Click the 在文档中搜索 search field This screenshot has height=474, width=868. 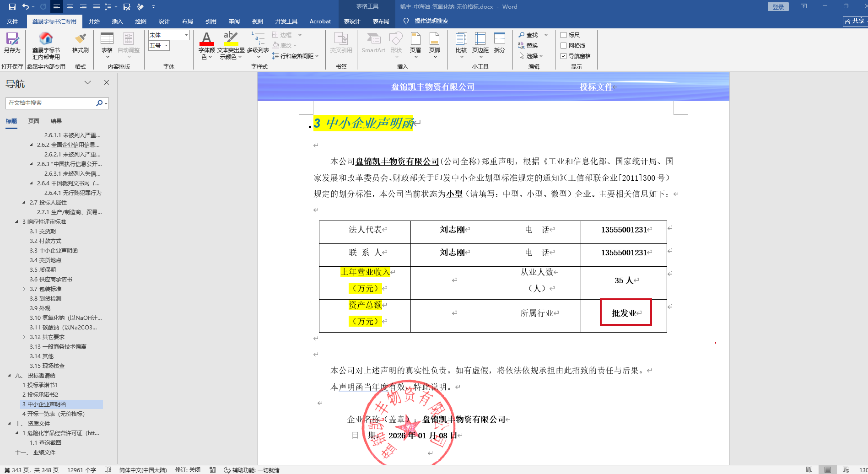click(50, 103)
